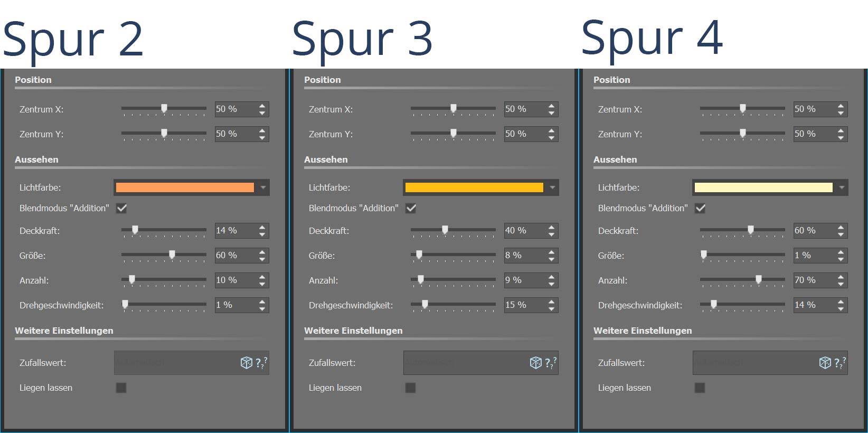Decrease Spur 4 Anzahl with down arrow

(x=841, y=284)
